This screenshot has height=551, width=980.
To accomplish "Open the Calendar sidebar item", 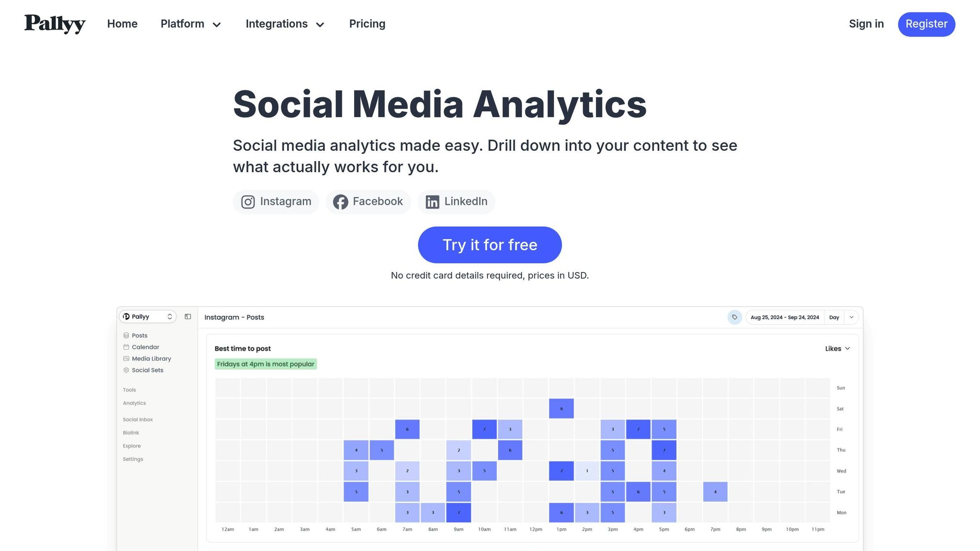I will point(145,347).
